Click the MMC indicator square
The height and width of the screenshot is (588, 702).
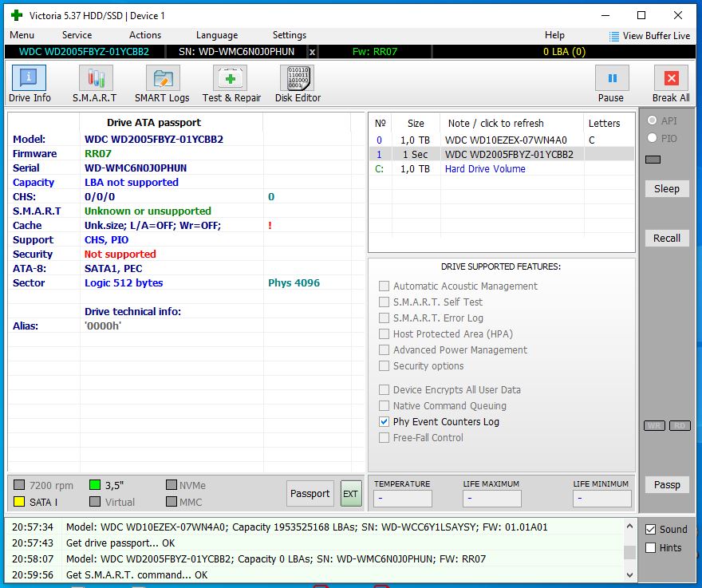pos(171,502)
